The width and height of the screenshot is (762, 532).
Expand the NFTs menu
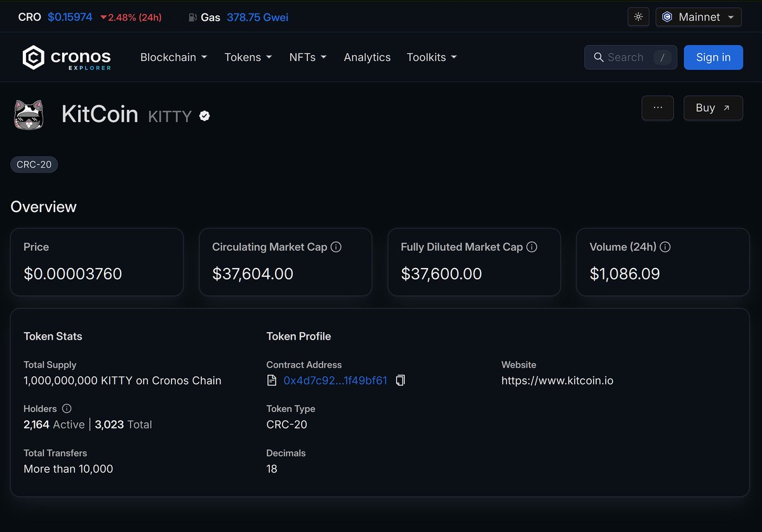(308, 57)
